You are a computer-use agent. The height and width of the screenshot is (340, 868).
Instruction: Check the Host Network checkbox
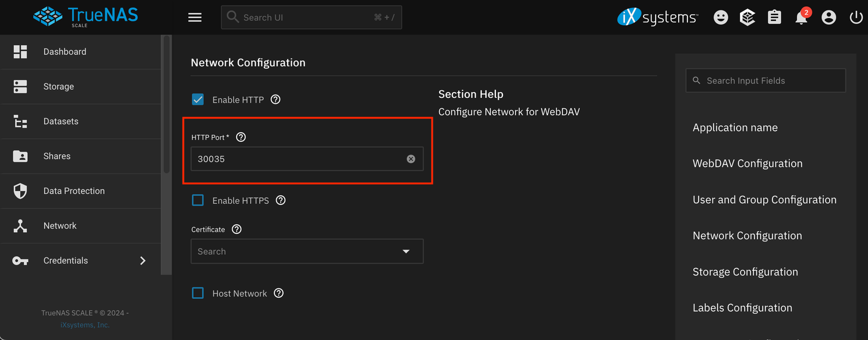198,293
